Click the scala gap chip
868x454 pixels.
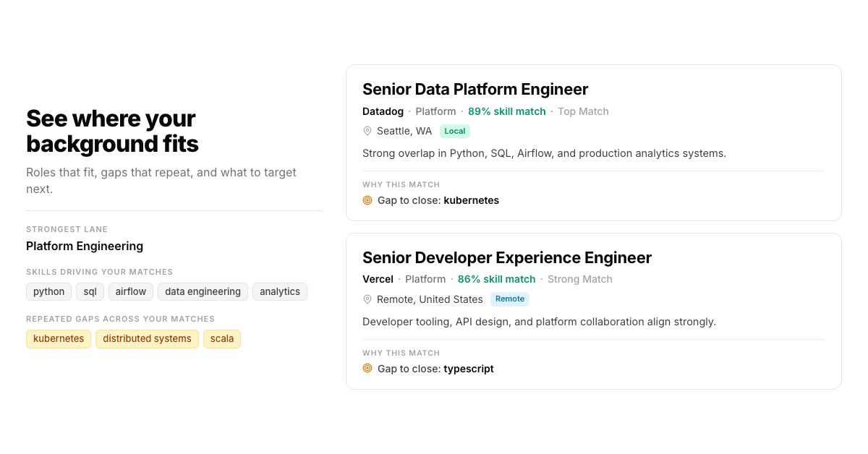222,338
